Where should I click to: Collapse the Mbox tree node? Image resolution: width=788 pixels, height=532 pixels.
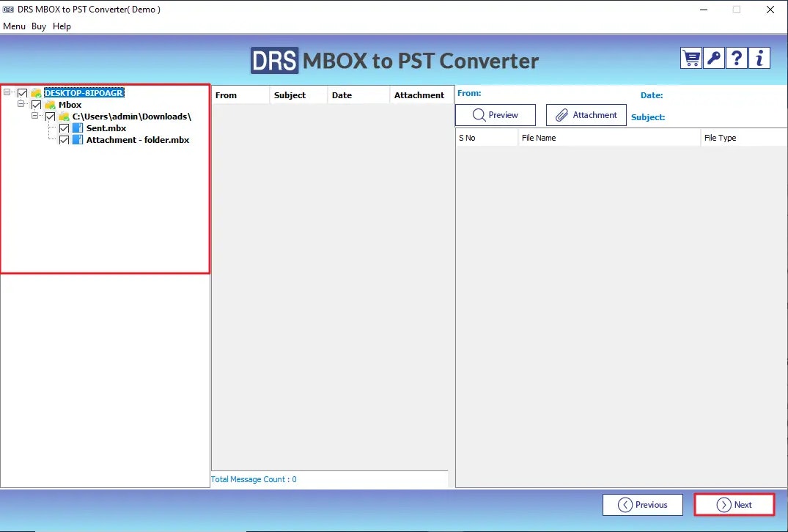click(x=21, y=103)
